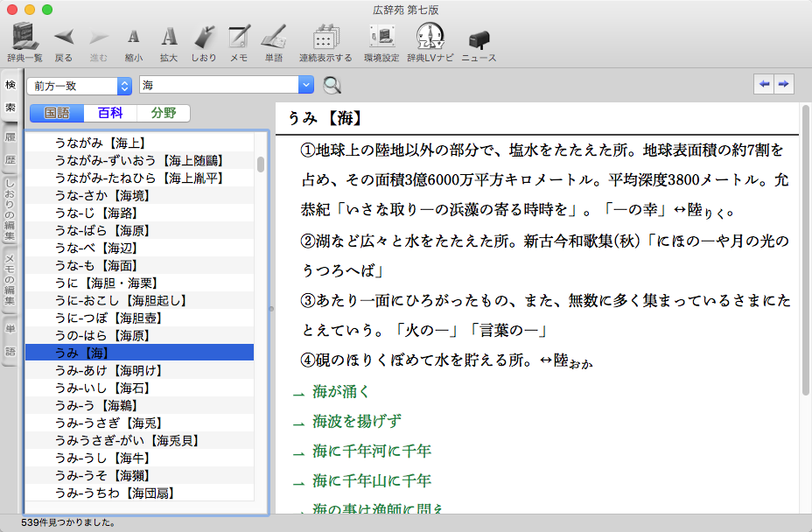Switch to the 国語 tab
The height and width of the screenshot is (532, 812).
point(57,113)
